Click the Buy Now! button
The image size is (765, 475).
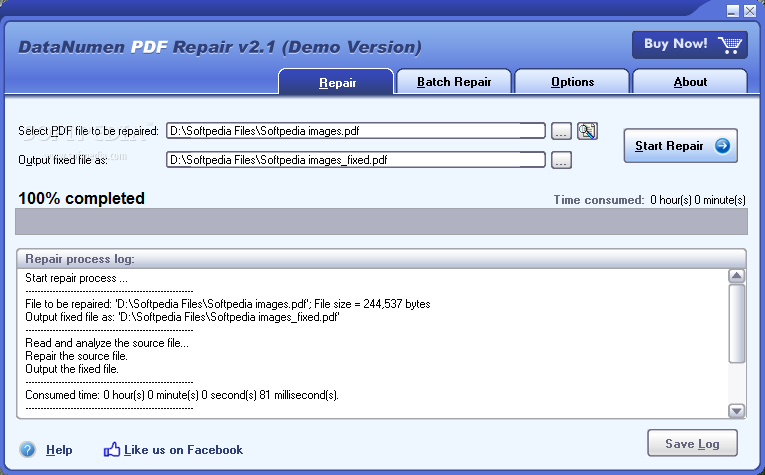[x=689, y=45]
